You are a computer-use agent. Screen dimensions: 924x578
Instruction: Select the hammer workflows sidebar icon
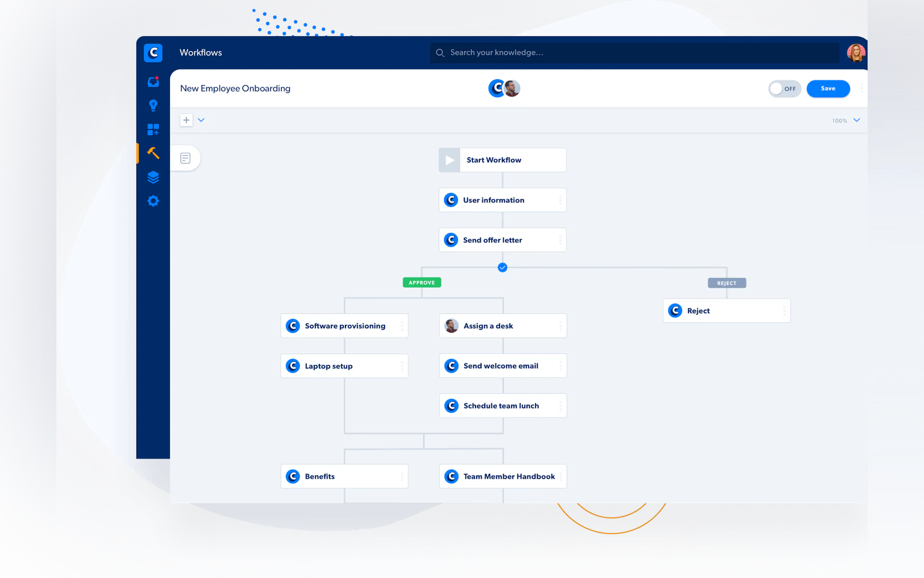(x=153, y=153)
